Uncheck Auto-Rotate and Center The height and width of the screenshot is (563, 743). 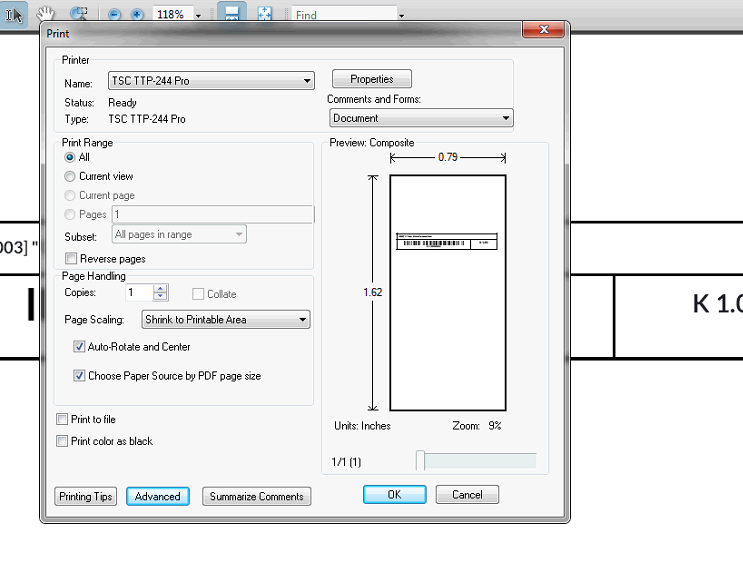coord(79,346)
